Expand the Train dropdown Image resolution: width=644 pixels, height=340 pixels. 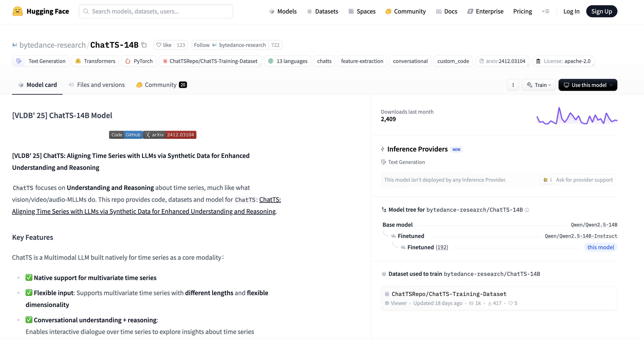(x=539, y=85)
